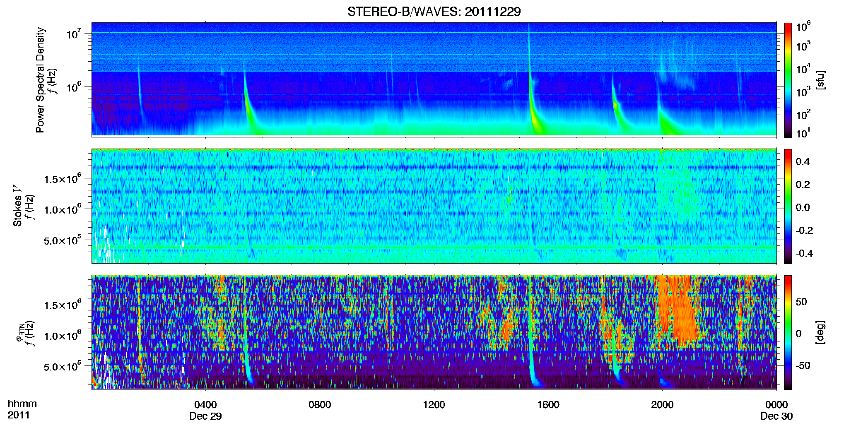Click the 0.0 label on the Stokes V color bar

coord(803,207)
